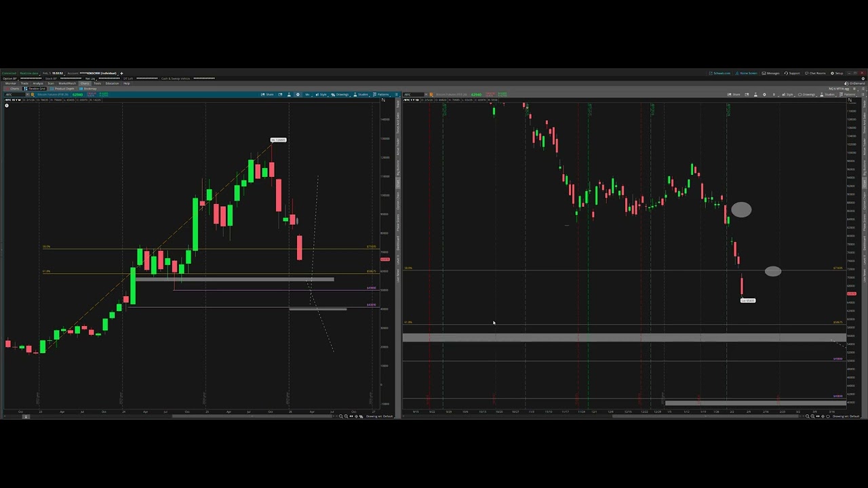Add a new workspace tab with plus
Screen dimensions: 868x488
(x=121, y=73)
